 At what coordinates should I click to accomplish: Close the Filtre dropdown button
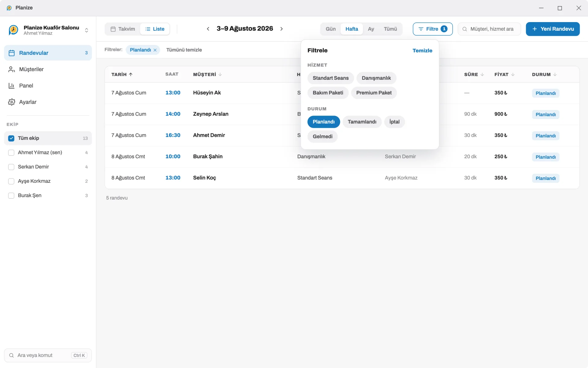433,29
